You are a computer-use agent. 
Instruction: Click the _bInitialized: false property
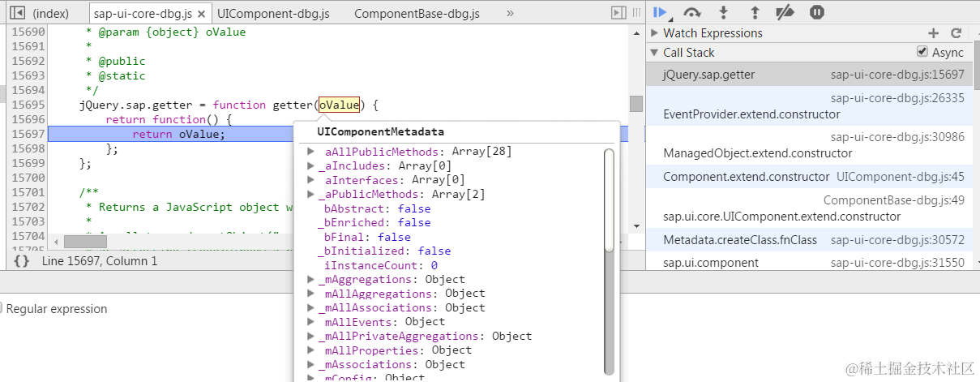click(383, 251)
